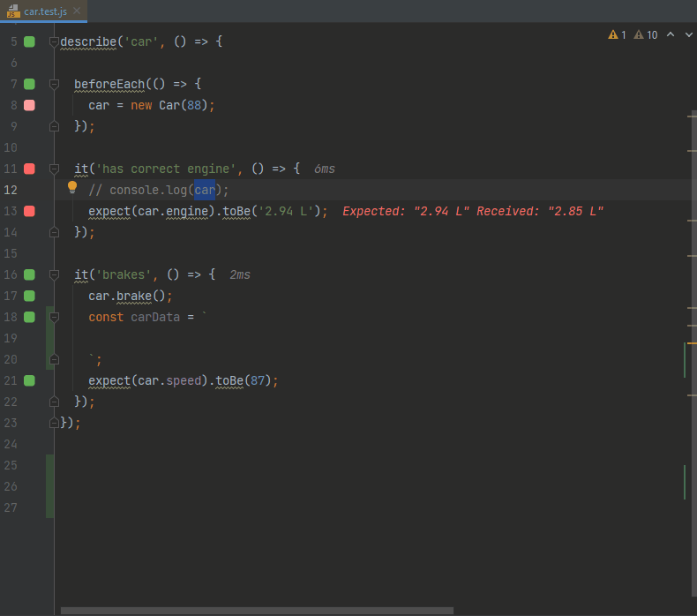This screenshot has width=697, height=616.
Task: Fold the beforeEach block
Action: point(54,84)
